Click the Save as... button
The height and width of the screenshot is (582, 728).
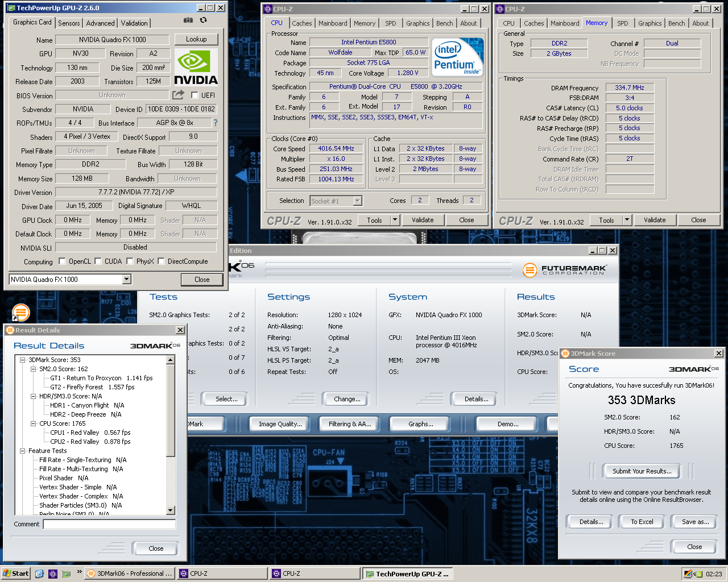pyautogui.click(x=695, y=522)
